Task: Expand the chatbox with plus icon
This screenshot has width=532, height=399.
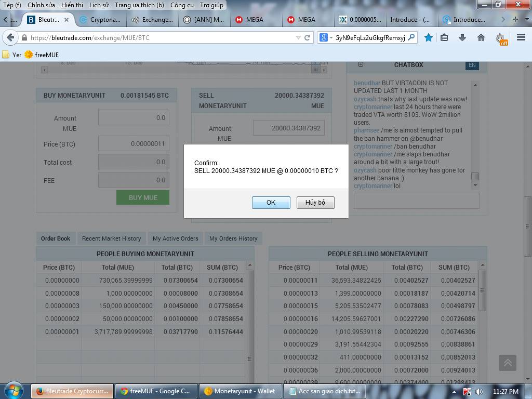Action: tap(361, 64)
